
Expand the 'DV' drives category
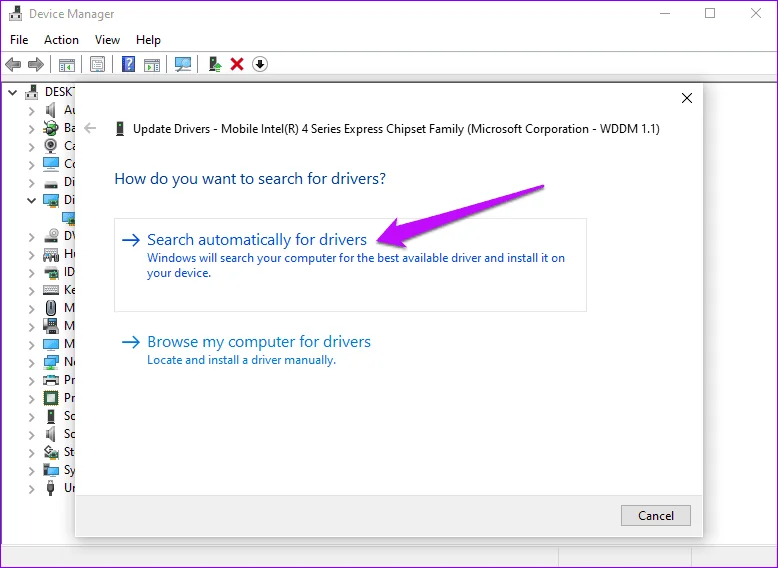click(x=31, y=237)
